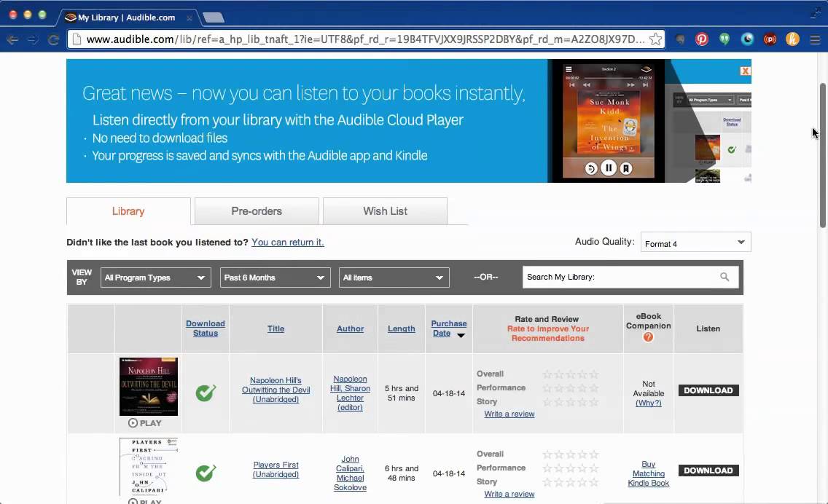Open the All Program Types dropdown
The height and width of the screenshot is (504, 828).
click(155, 277)
